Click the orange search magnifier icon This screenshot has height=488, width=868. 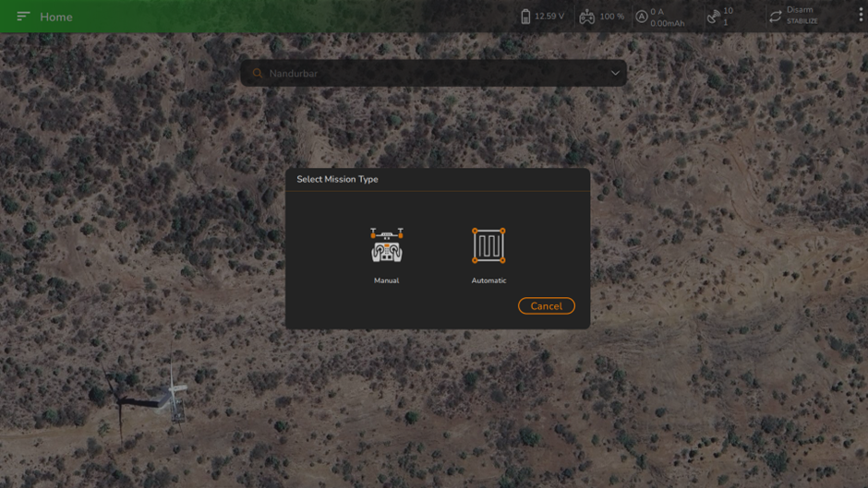tap(258, 73)
